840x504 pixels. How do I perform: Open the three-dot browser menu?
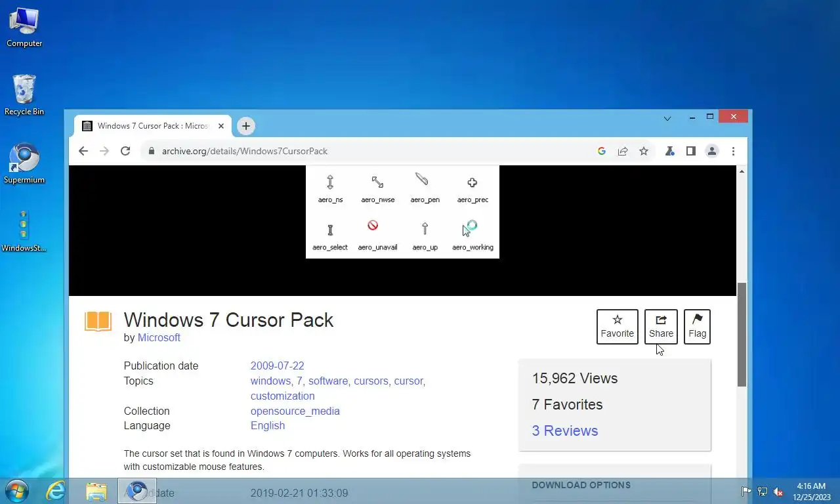[733, 151]
